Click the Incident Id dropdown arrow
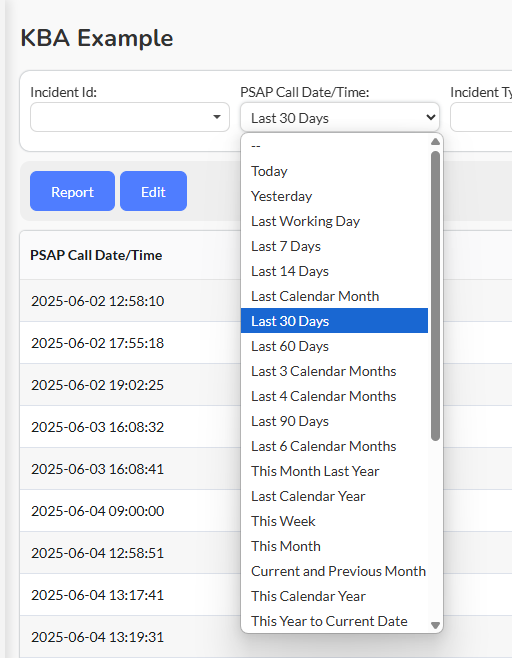Screen dimensions: 512x658 (217, 117)
